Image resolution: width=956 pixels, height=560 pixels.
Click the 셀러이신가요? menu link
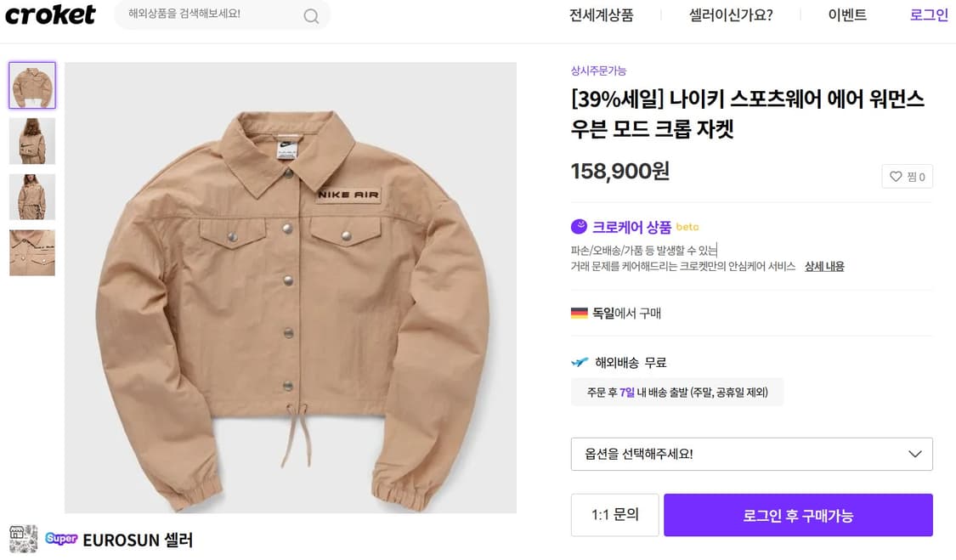pos(729,14)
